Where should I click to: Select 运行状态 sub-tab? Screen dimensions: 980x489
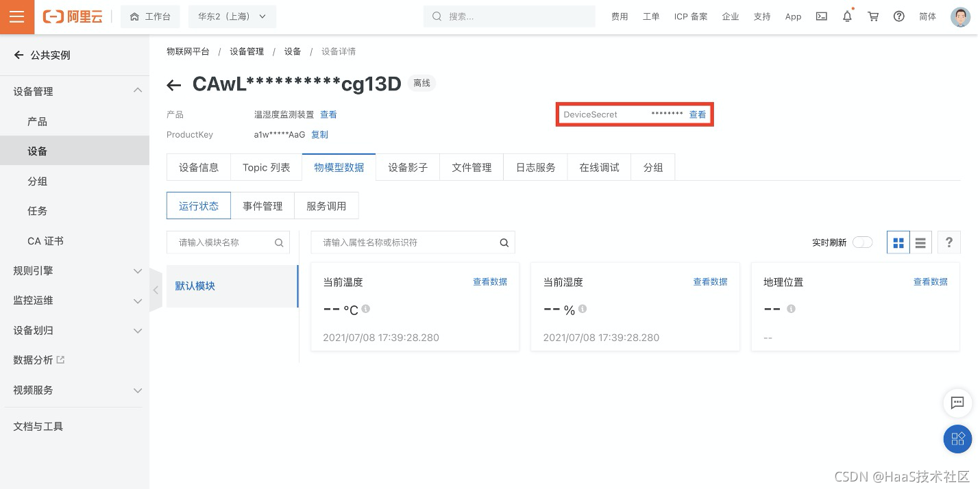pyautogui.click(x=199, y=205)
